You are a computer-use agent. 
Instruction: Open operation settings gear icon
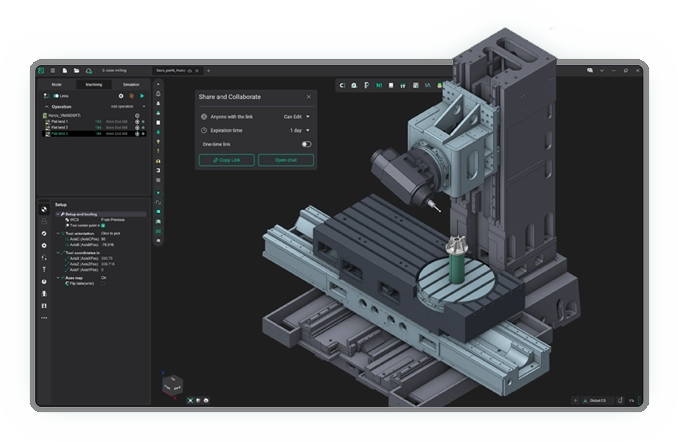pyautogui.click(x=121, y=96)
